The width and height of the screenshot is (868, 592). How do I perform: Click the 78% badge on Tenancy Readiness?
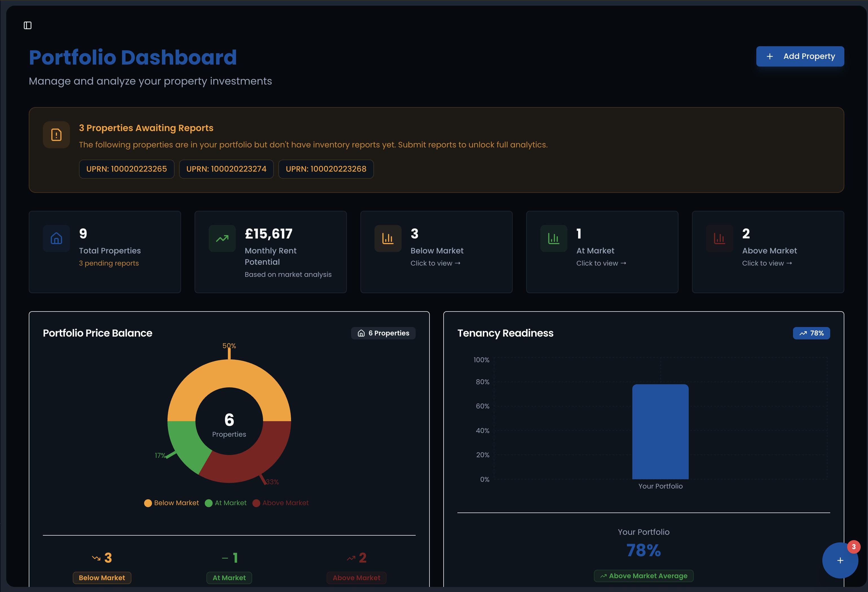point(811,333)
